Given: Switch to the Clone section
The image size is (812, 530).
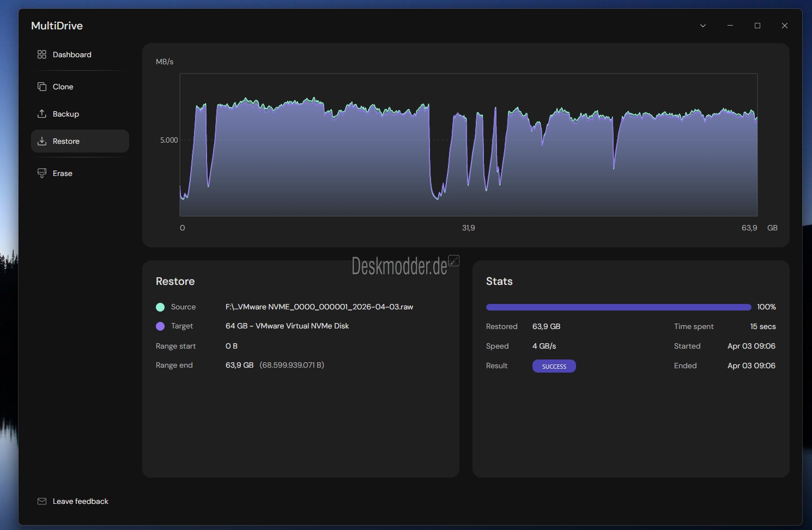Looking at the screenshot, I should coord(63,87).
